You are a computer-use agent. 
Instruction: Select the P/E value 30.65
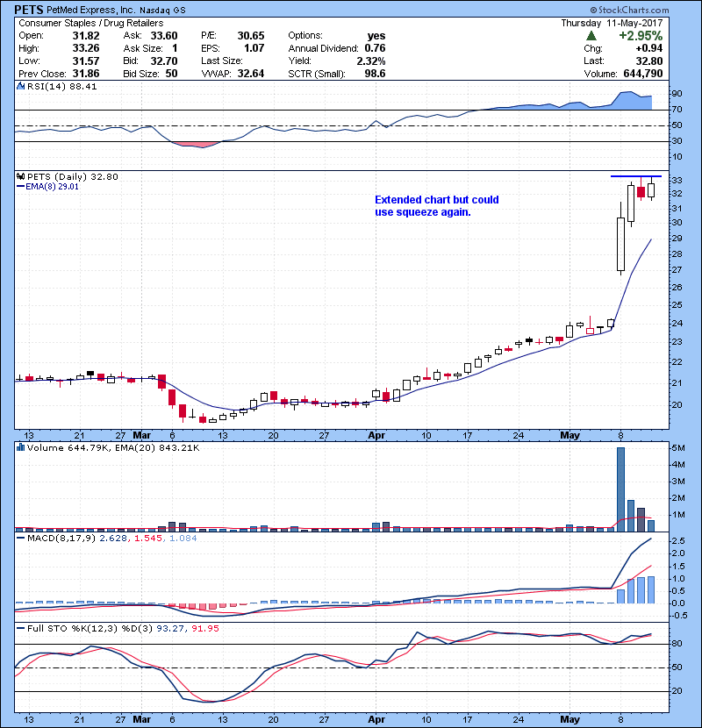(251, 36)
